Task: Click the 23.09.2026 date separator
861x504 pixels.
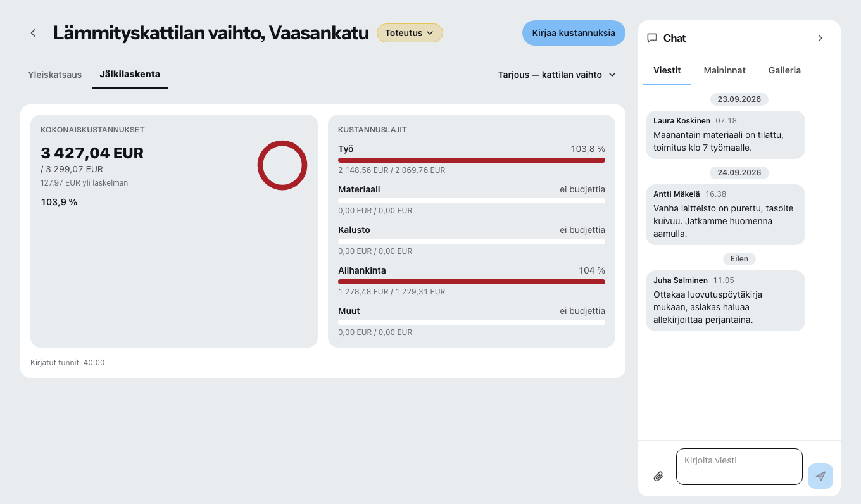Action: 739,99
